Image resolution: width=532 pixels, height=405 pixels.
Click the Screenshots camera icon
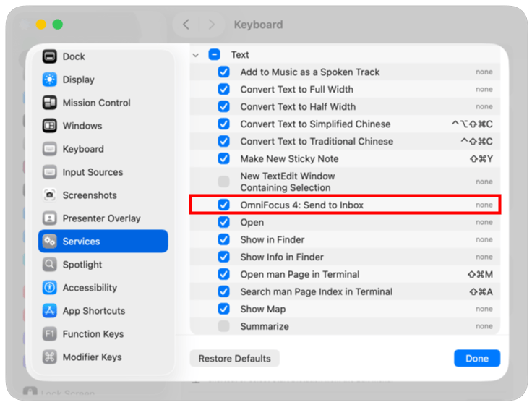[49, 195]
